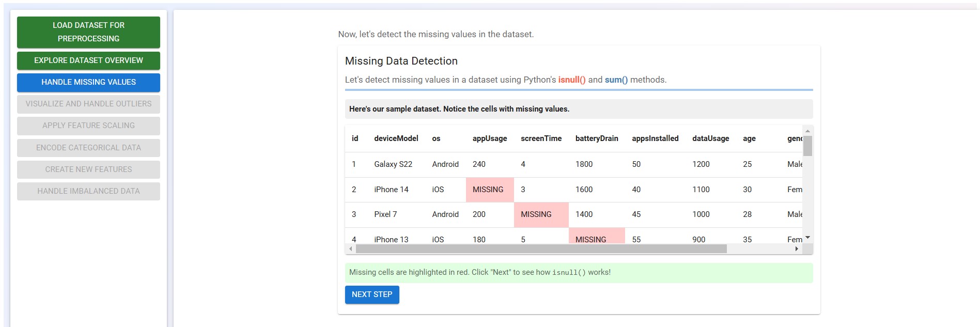Click the horizontal scrollbar right arrow
The image size is (980, 327).
click(797, 249)
